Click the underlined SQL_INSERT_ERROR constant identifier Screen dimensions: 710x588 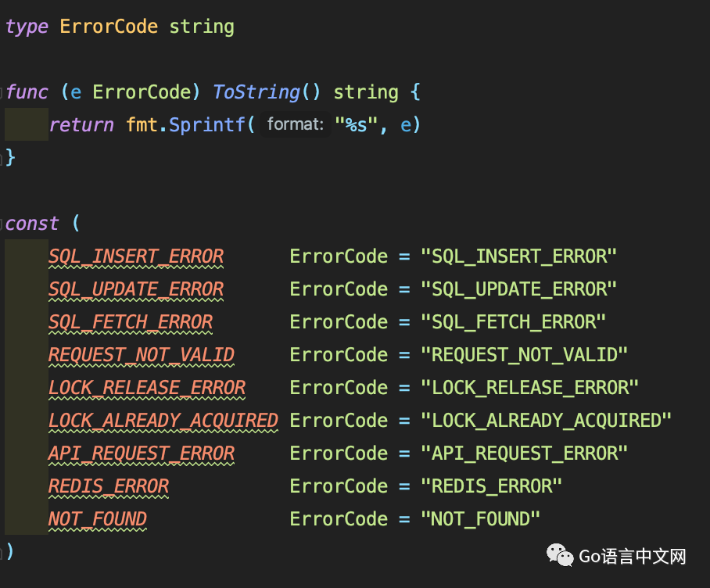[136, 256]
